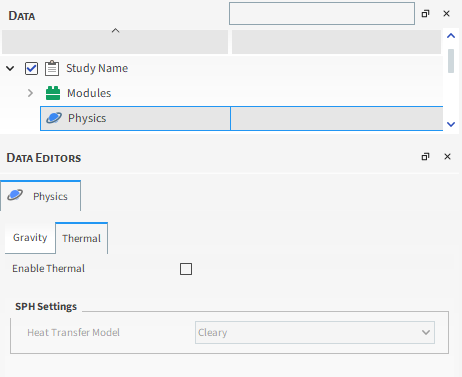
Task: Select the Thermal tab
Action: pos(81,238)
